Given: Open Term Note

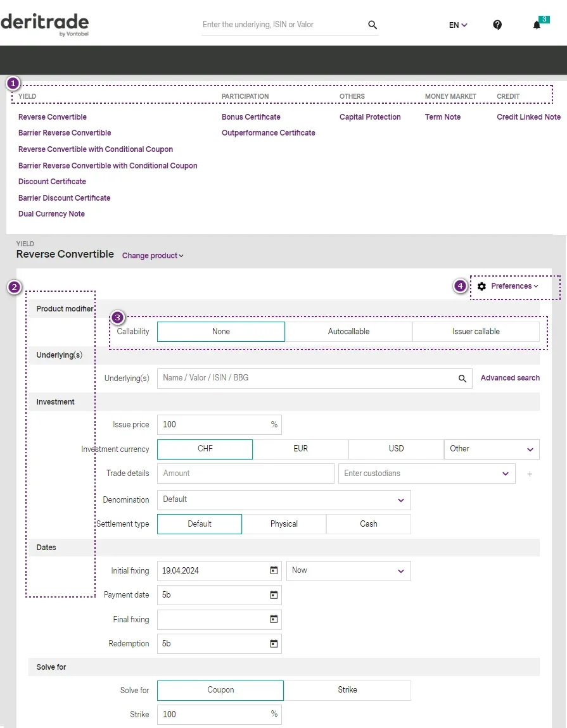Looking at the screenshot, I should [x=442, y=117].
